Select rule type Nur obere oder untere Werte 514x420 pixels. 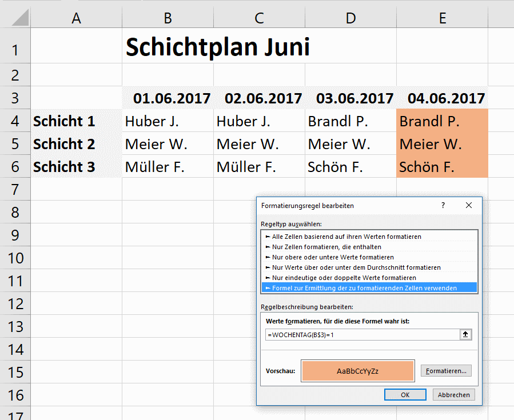pos(369,257)
